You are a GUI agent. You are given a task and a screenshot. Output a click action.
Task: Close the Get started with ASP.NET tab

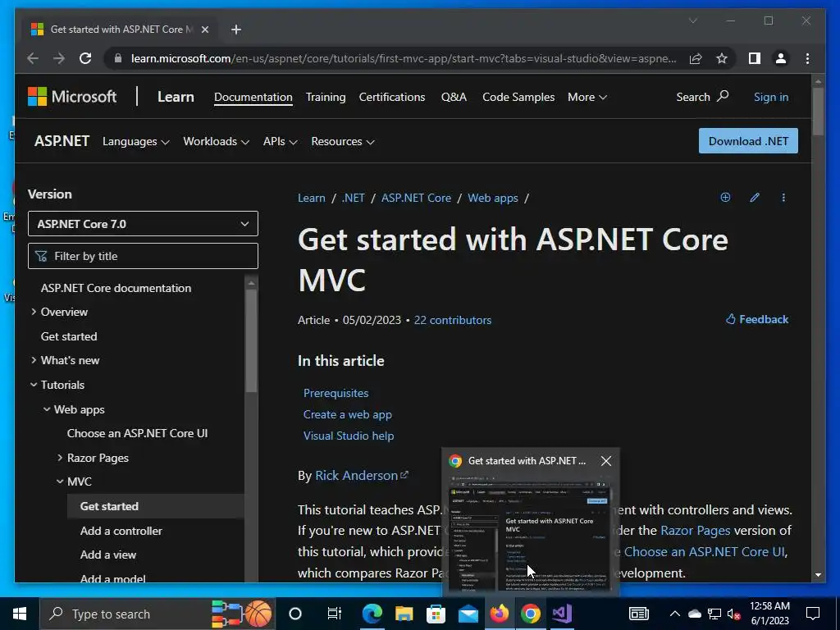pyautogui.click(x=204, y=30)
